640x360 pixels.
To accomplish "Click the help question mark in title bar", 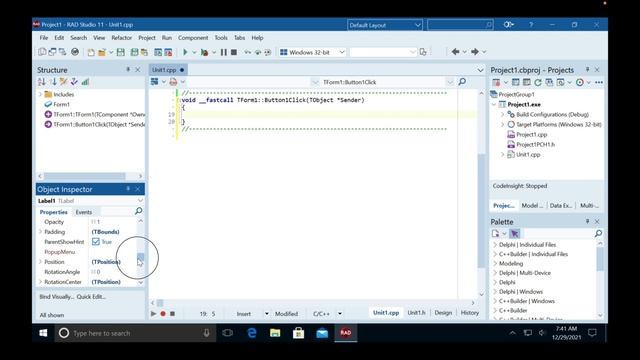I will click(x=531, y=25).
